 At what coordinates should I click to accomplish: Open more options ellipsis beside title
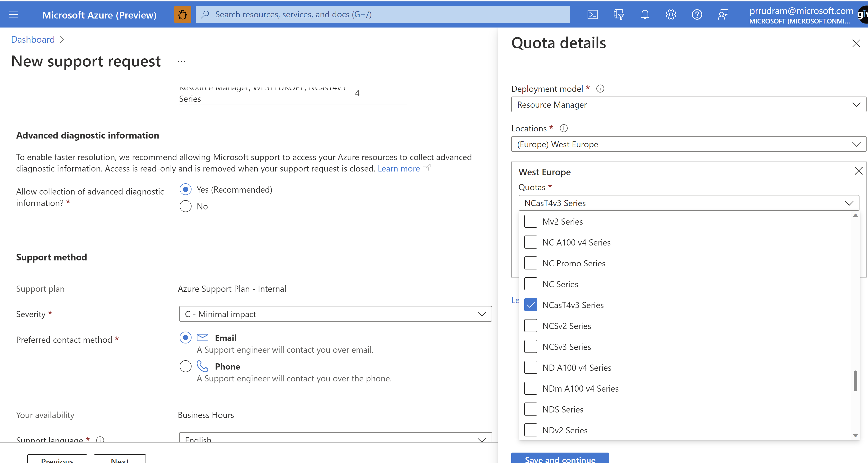[x=182, y=61]
